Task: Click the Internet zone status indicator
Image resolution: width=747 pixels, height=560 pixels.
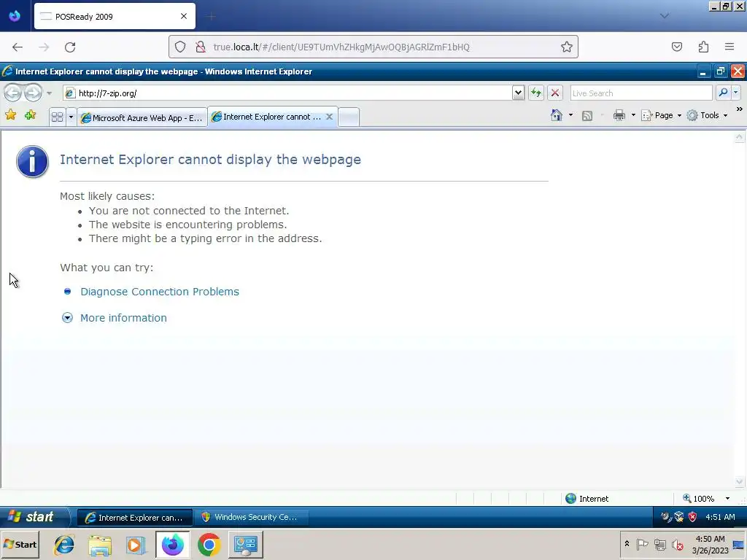Action: pos(587,499)
